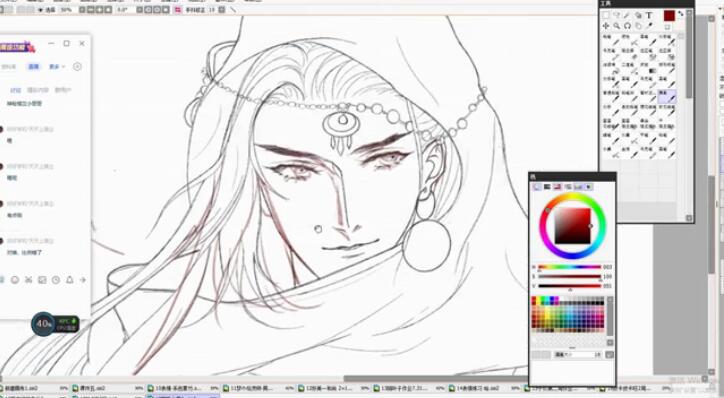724x398 pixels.
Task: Click the Hue slider in color panel
Action: [569, 267]
